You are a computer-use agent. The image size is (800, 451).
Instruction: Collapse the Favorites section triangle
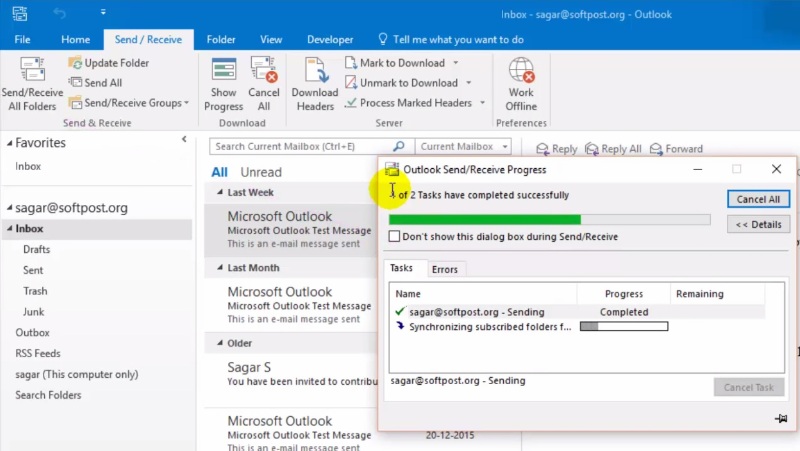tap(9, 143)
